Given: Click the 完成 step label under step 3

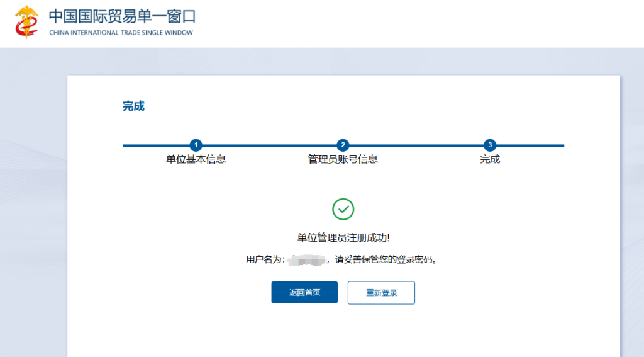Looking at the screenshot, I should point(490,159).
